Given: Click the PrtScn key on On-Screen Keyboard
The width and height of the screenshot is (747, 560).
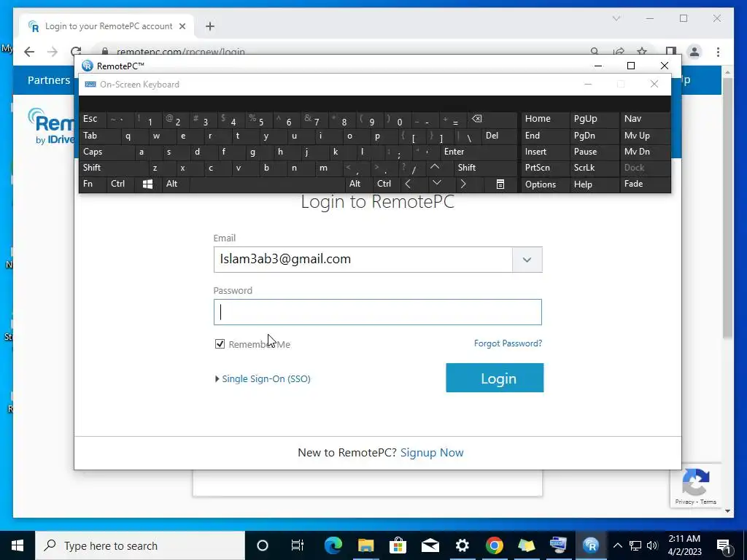Looking at the screenshot, I should tap(545, 168).
